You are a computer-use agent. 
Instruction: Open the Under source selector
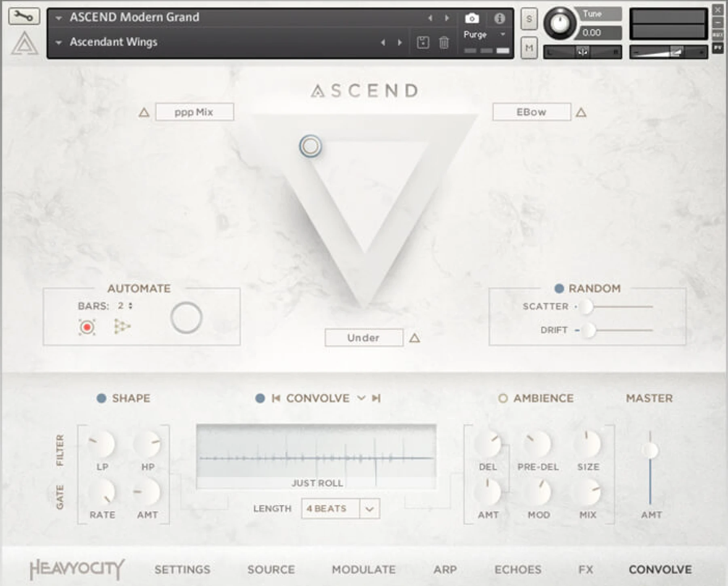364,338
